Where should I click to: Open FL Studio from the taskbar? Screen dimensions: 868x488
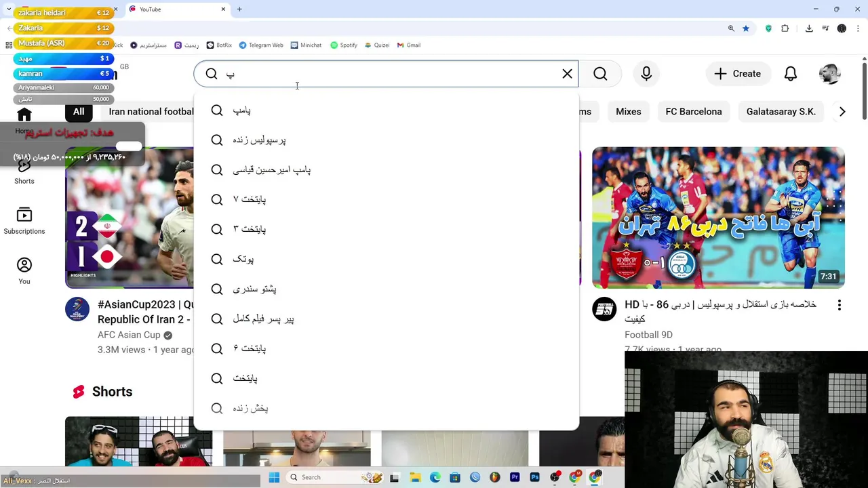[x=494, y=478]
